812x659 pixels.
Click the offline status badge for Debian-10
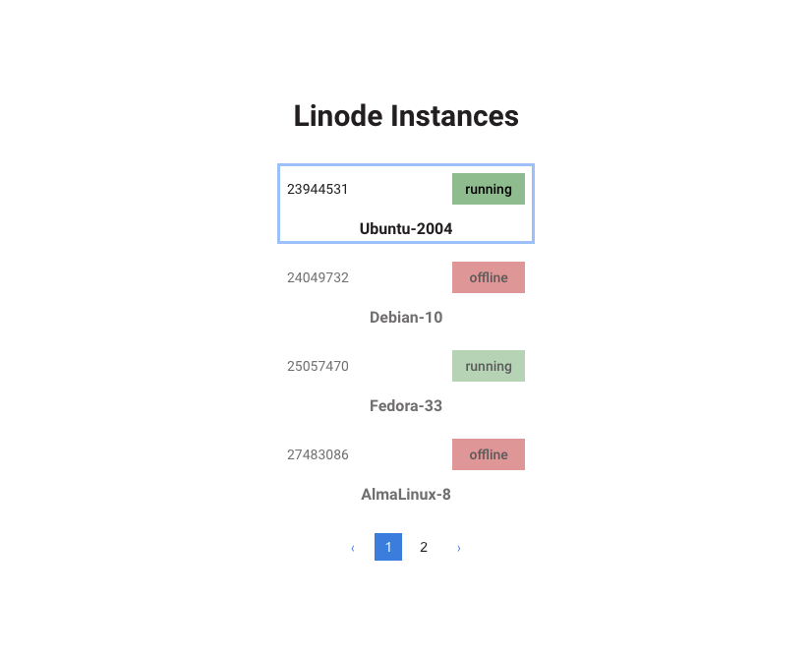point(489,277)
